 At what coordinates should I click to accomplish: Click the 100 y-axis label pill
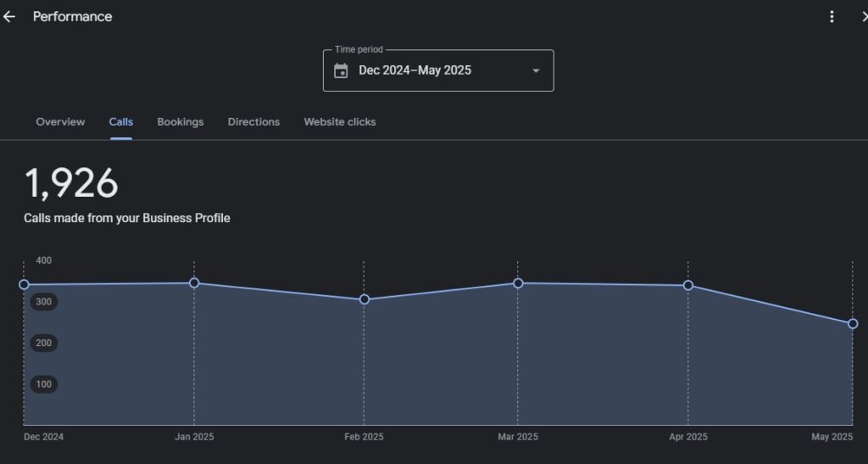44,384
